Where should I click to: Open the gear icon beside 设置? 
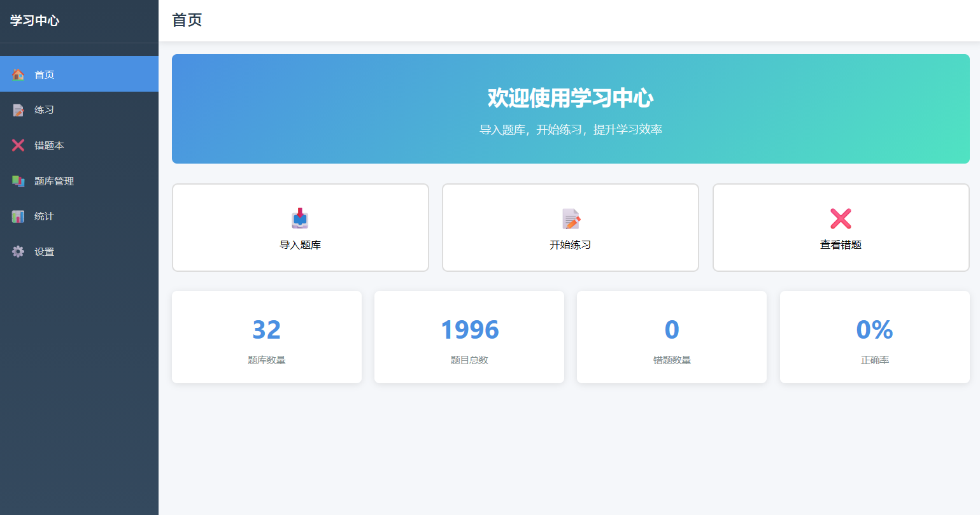18,251
